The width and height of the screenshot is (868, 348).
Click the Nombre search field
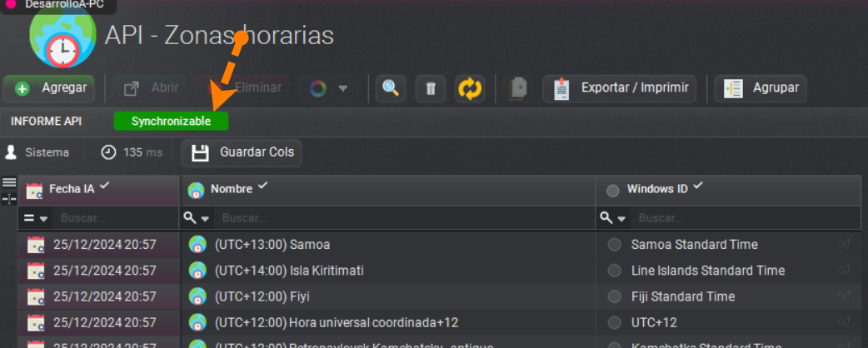pos(404,218)
